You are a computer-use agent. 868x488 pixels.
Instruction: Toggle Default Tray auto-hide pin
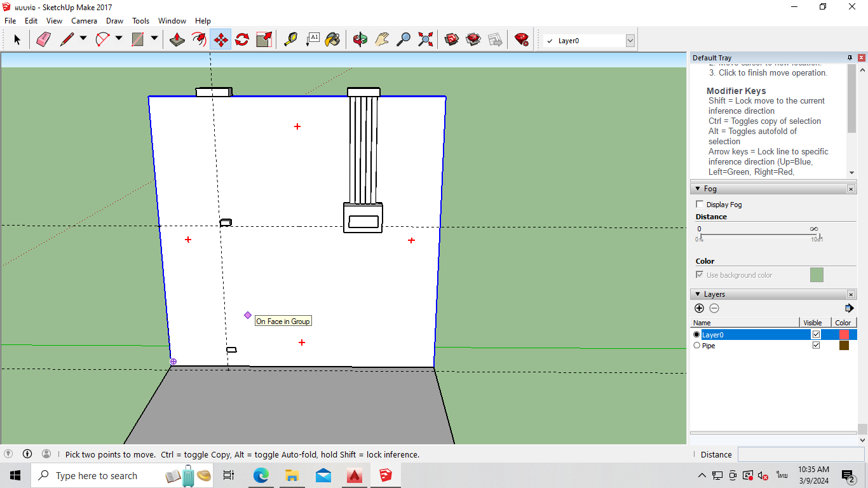pyautogui.click(x=850, y=58)
